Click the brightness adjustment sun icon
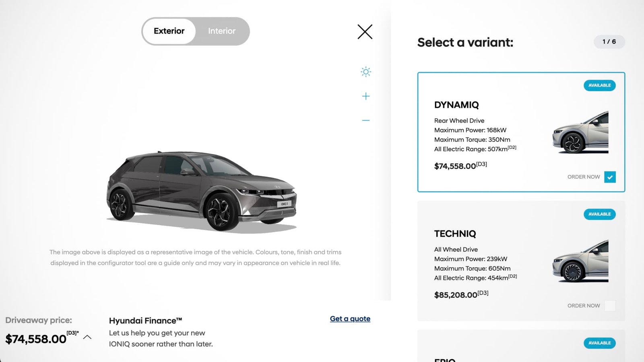Image resolution: width=644 pixels, height=362 pixels. (x=365, y=72)
